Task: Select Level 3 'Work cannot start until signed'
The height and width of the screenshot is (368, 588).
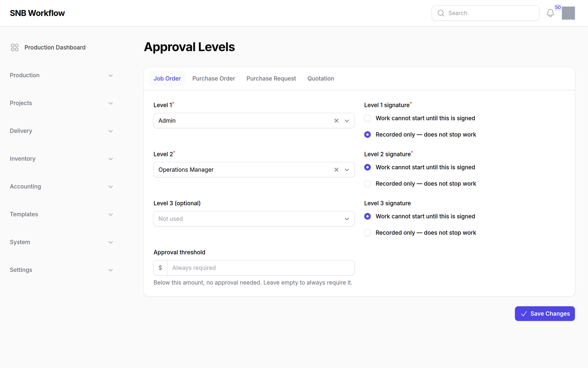Action: click(367, 216)
